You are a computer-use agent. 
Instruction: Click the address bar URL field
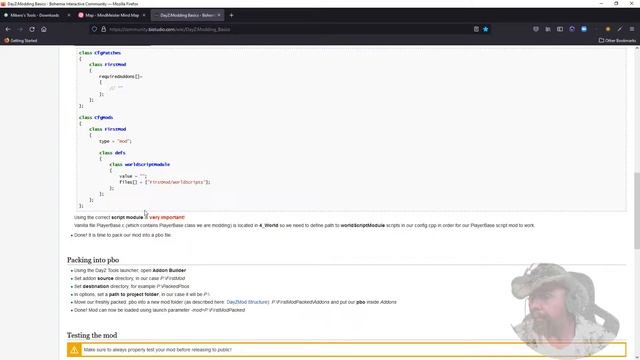286,29
